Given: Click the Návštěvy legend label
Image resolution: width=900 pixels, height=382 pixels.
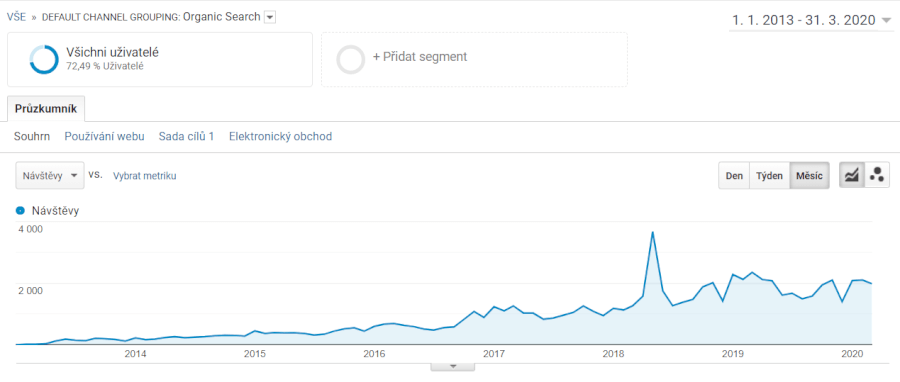Looking at the screenshot, I should [x=55, y=211].
